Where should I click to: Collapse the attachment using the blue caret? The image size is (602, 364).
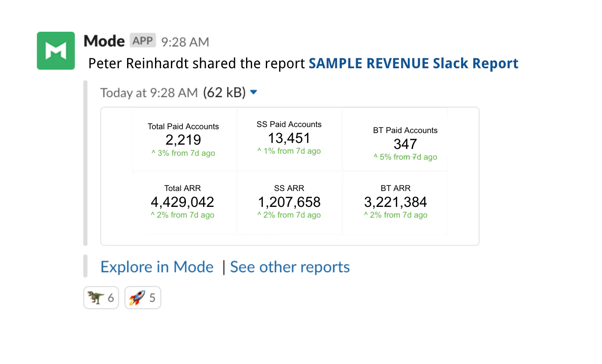tap(253, 92)
